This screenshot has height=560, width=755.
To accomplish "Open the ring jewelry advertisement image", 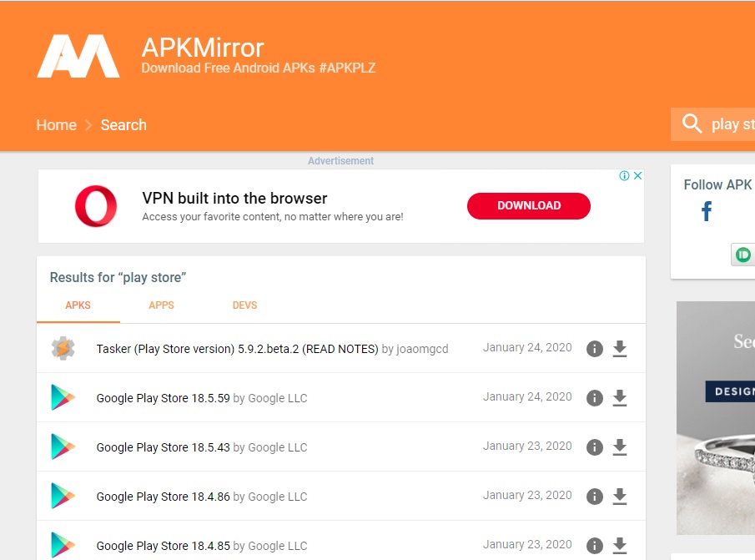I will pyautogui.click(x=715, y=417).
